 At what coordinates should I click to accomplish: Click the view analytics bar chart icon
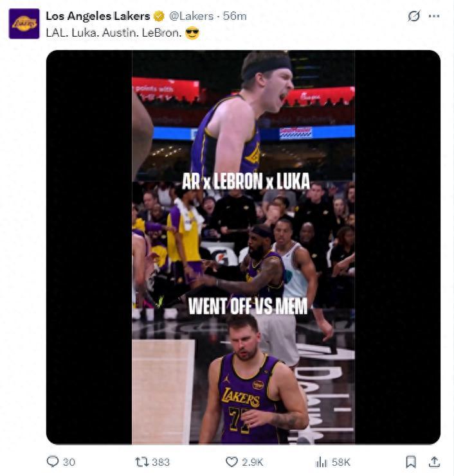pos(321,461)
